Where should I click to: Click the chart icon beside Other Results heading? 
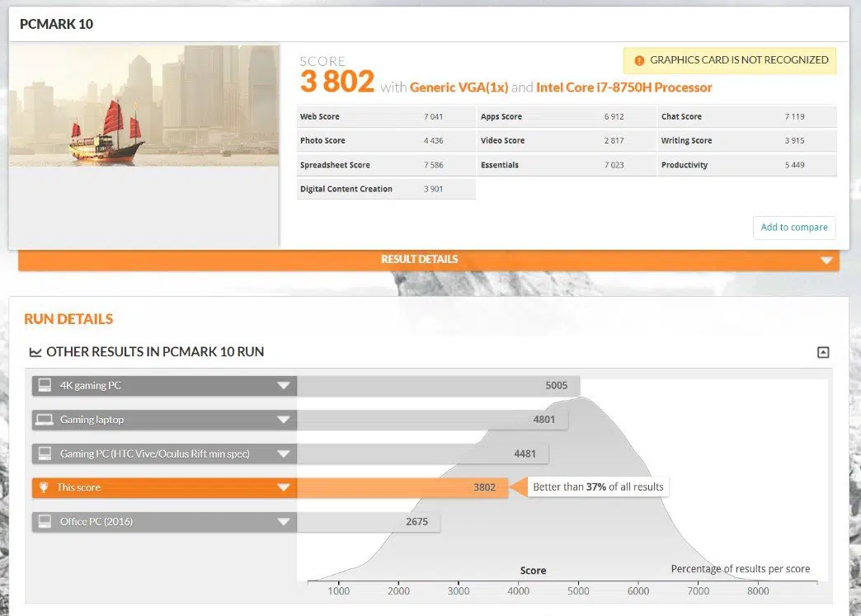coord(35,352)
